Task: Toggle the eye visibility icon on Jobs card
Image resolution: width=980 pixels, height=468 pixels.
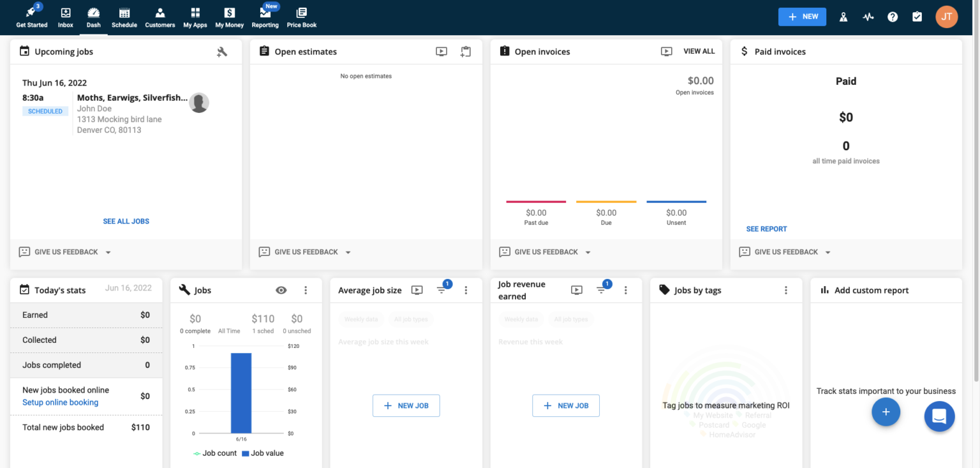Action: pos(281,290)
